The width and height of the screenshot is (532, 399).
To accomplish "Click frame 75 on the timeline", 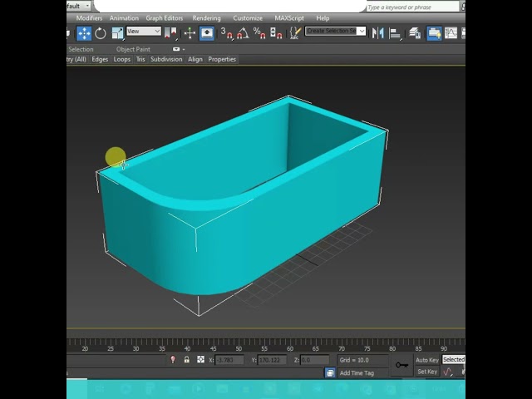I will coord(367,349).
